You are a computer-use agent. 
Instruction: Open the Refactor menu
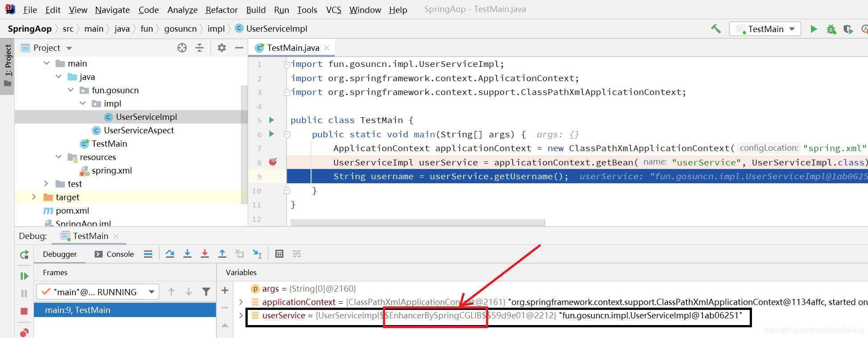[221, 10]
